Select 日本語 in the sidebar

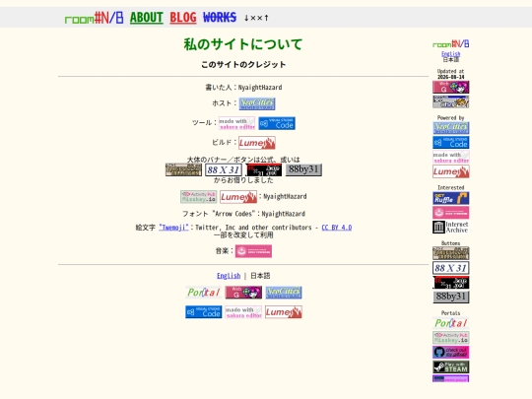click(450, 60)
